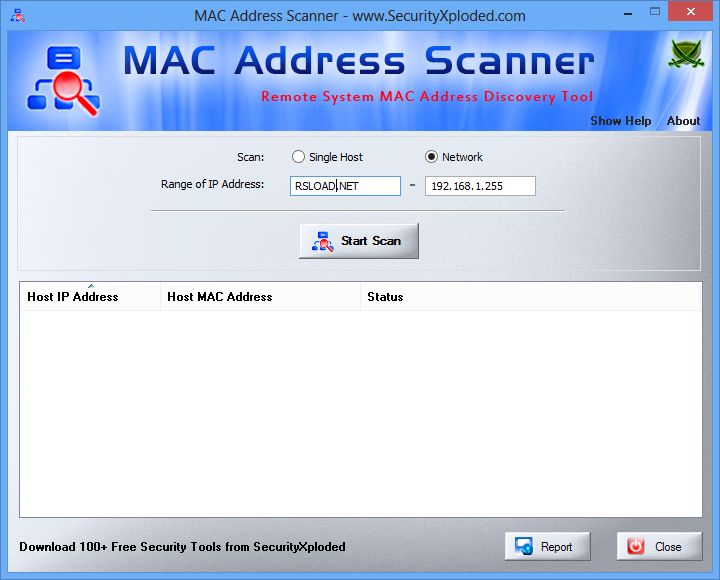The image size is (720, 580).
Task: Start the network scan
Action: pyautogui.click(x=359, y=241)
